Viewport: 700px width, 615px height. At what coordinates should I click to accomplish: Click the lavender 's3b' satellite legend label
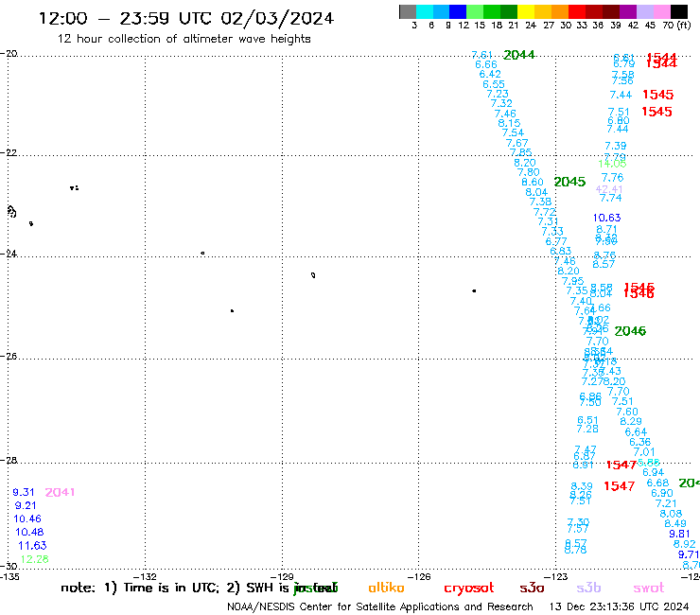coord(588,588)
